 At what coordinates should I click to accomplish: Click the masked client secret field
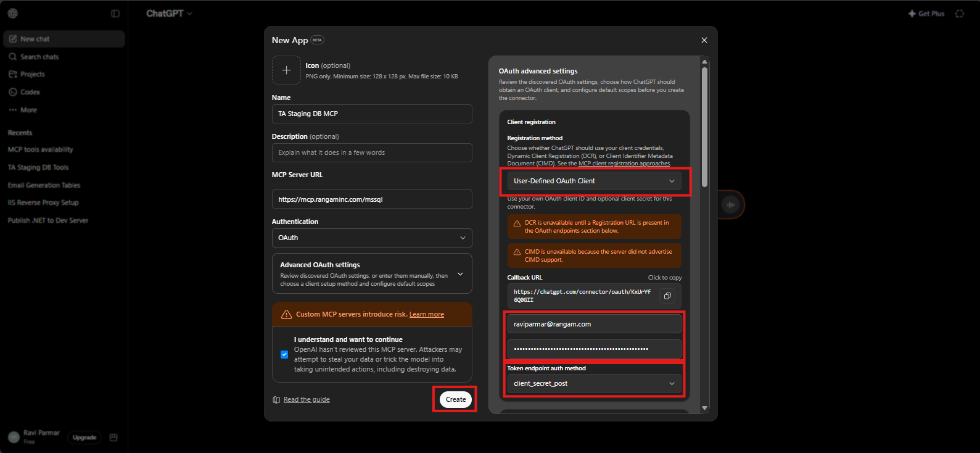click(x=594, y=349)
